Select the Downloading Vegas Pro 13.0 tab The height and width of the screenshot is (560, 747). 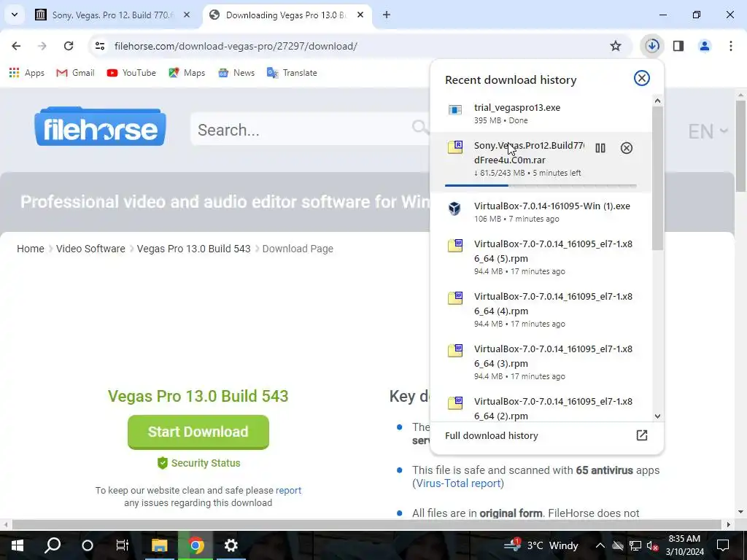click(286, 15)
